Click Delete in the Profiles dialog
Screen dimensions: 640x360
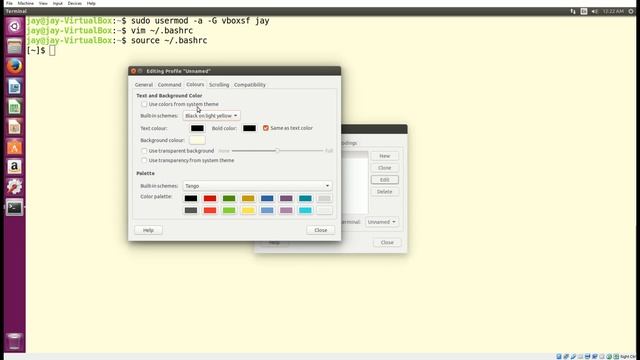click(x=384, y=191)
